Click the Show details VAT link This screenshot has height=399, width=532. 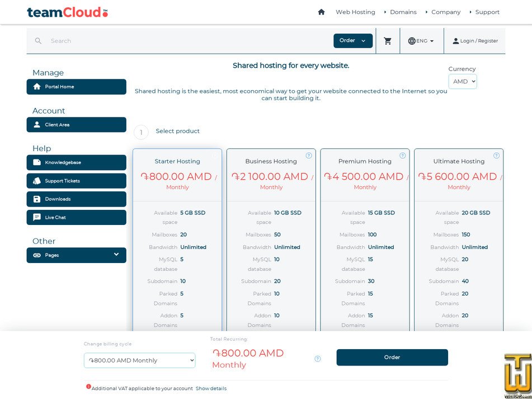211,388
